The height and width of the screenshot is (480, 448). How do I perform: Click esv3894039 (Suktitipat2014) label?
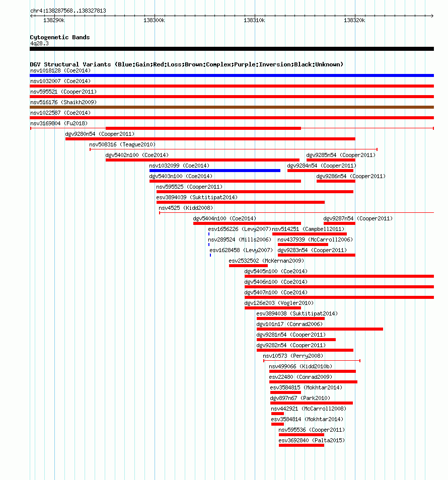[x=197, y=197]
